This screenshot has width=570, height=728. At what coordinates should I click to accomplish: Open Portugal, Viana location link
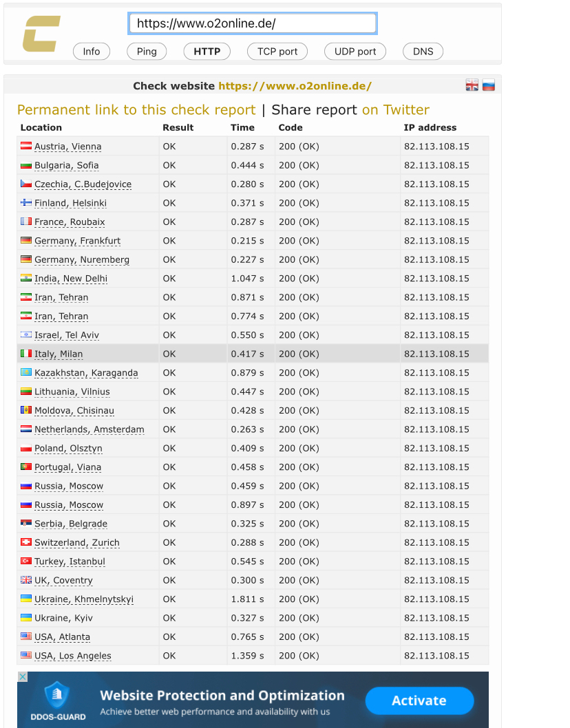[68, 467]
